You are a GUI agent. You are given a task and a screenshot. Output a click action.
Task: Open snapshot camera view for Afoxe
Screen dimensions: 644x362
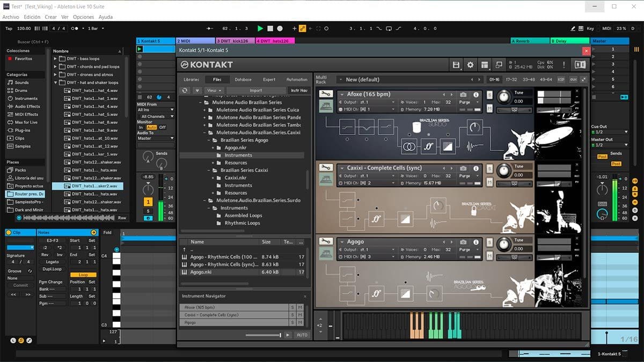[463, 94]
